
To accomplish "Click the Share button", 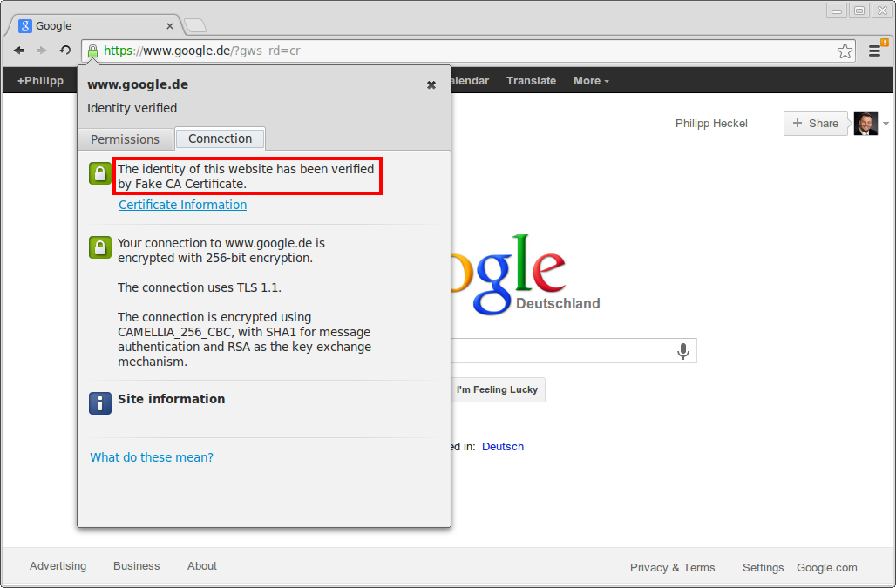I will [816, 124].
